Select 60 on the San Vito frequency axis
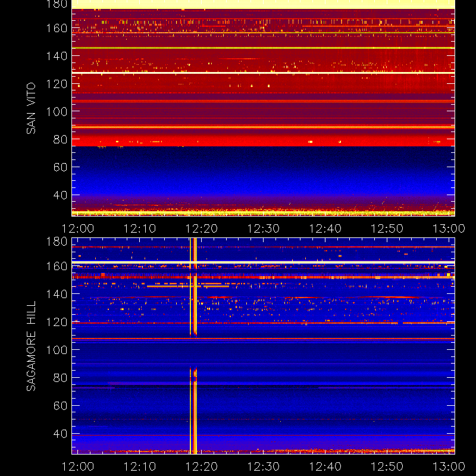The image size is (476, 476). tap(60, 167)
